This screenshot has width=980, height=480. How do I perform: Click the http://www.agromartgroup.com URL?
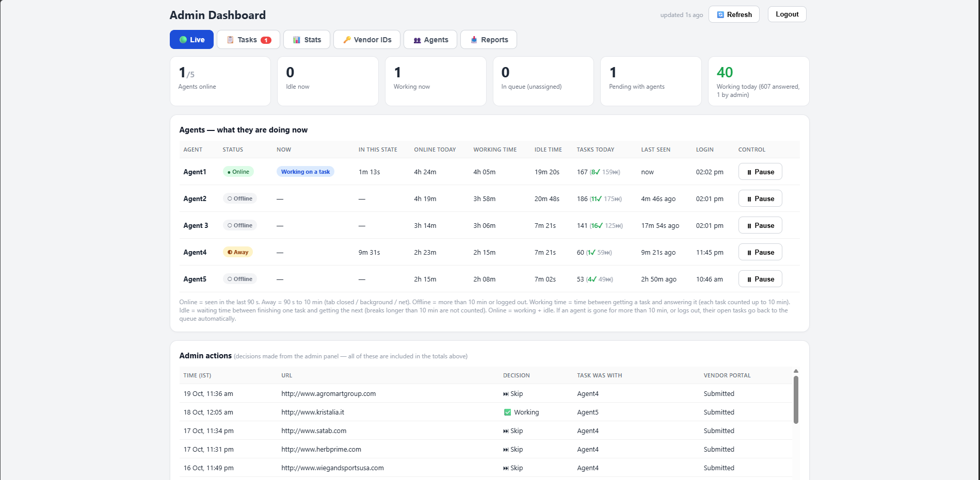(x=328, y=393)
